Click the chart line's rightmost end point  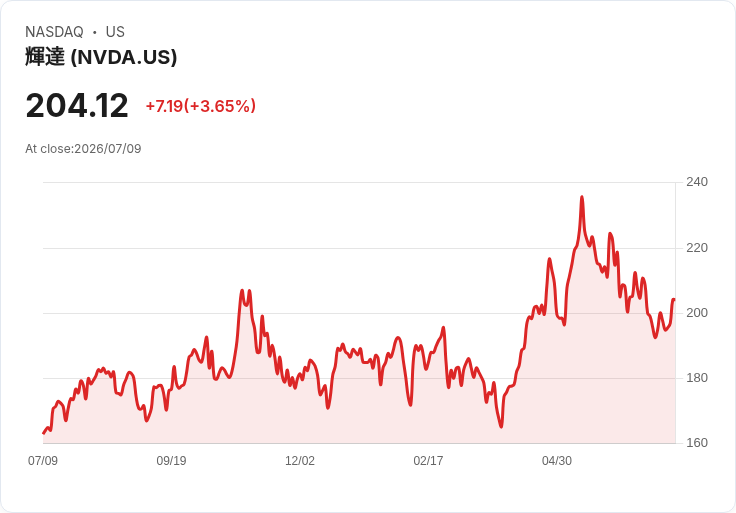pyautogui.click(x=674, y=299)
